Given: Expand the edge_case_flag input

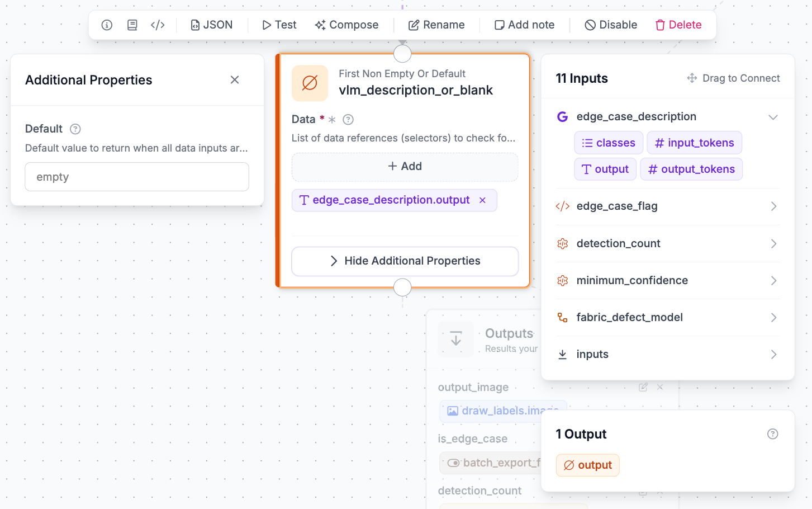Looking at the screenshot, I should [x=774, y=206].
